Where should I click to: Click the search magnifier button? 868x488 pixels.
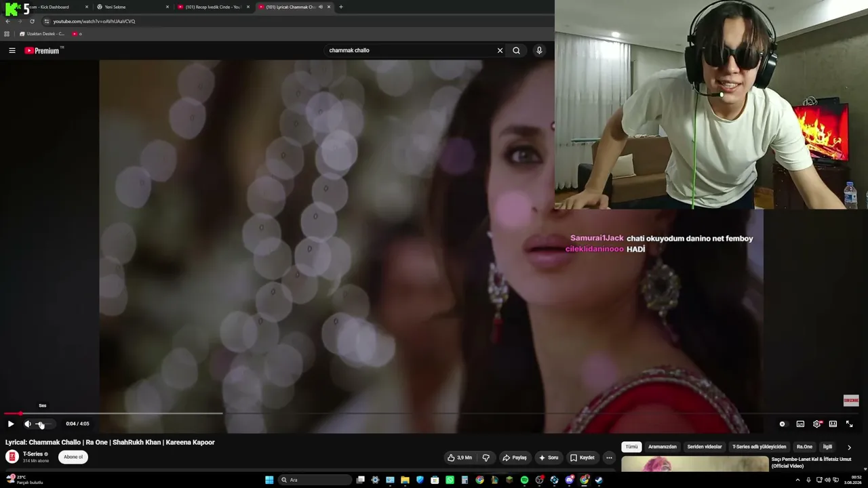coord(517,50)
